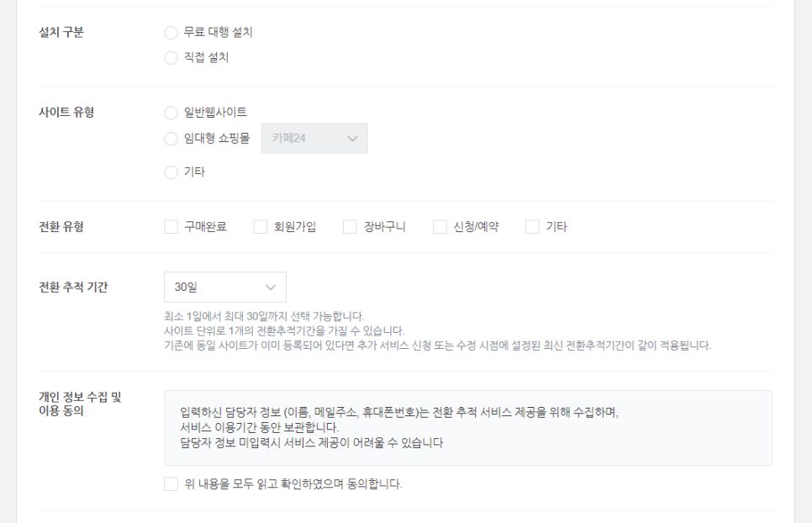Check the 장바구니 conversion type
812x523 pixels.
pyautogui.click(x=350, y=227)
